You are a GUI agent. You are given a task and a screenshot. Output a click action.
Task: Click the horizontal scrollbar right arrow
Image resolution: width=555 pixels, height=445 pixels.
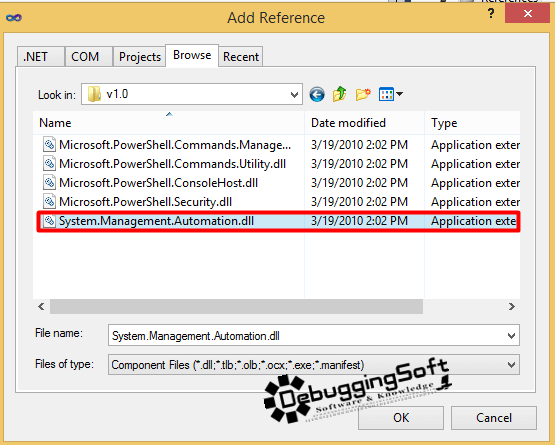[x=511, y=307]
